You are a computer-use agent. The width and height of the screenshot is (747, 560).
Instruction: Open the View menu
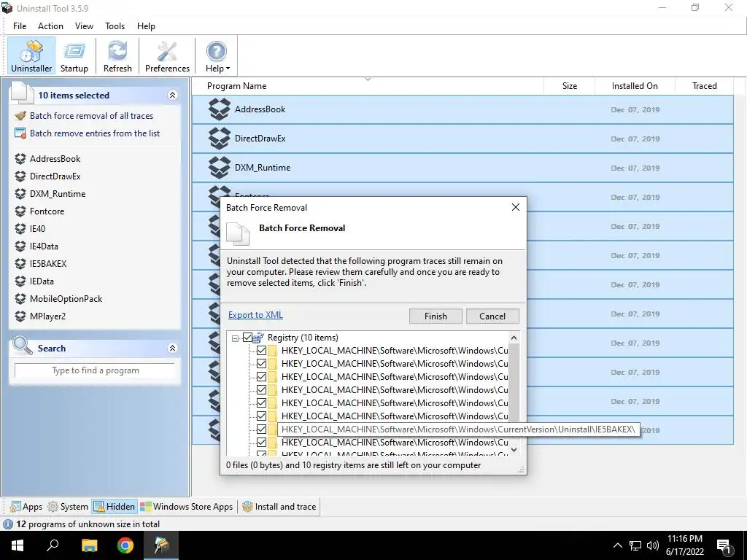click(x=84, y=26)
